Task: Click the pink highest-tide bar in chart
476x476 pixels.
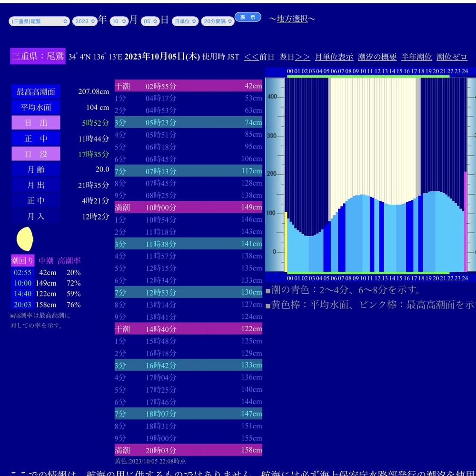Action: (x=466, y=221)
